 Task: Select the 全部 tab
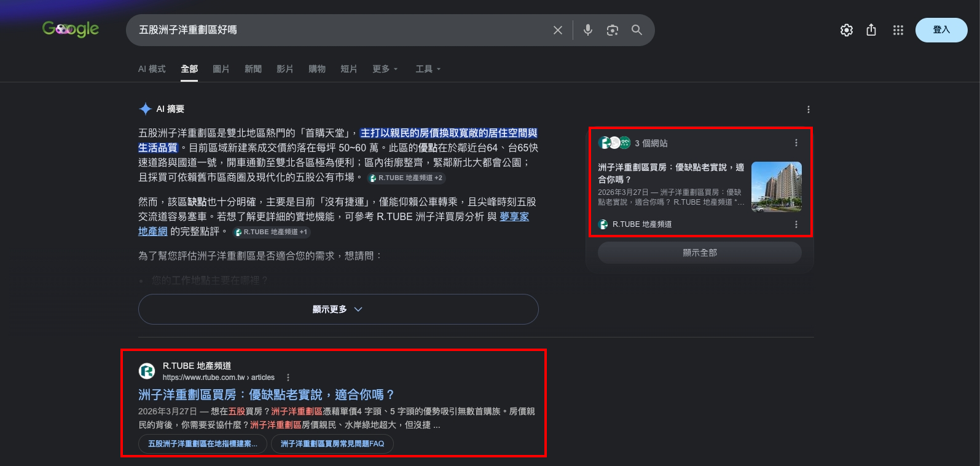pyautogui.click(x=189, y=69)
